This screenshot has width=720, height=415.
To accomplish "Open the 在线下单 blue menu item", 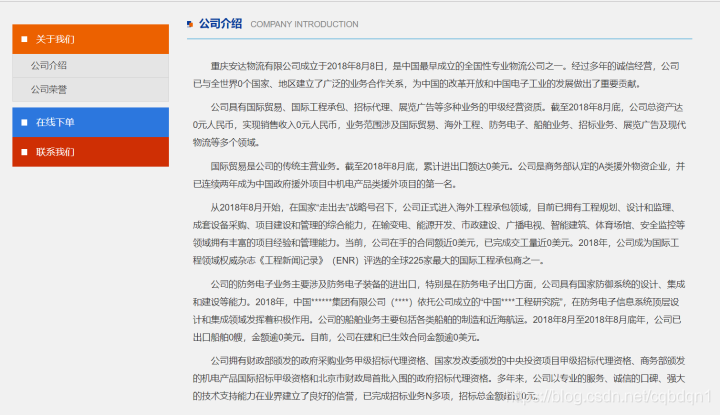I will pyautogui.click(x=90, y=122).
